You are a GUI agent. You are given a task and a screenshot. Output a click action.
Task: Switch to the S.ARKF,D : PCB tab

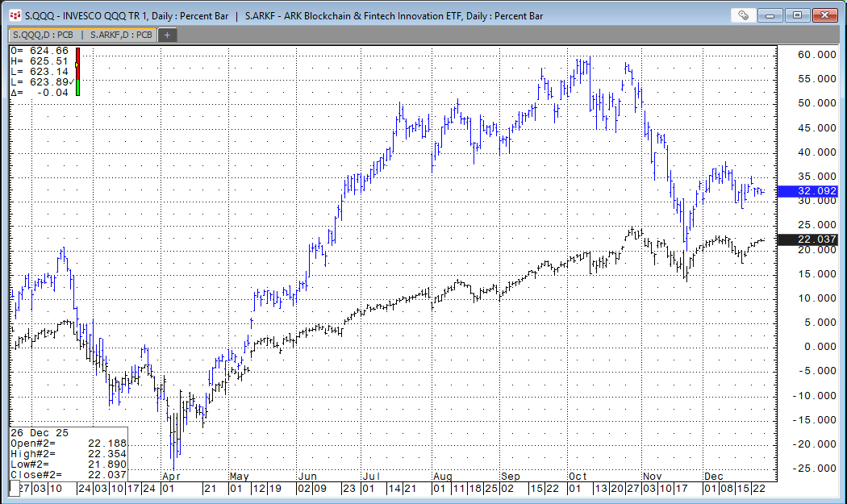pos(121,35)
